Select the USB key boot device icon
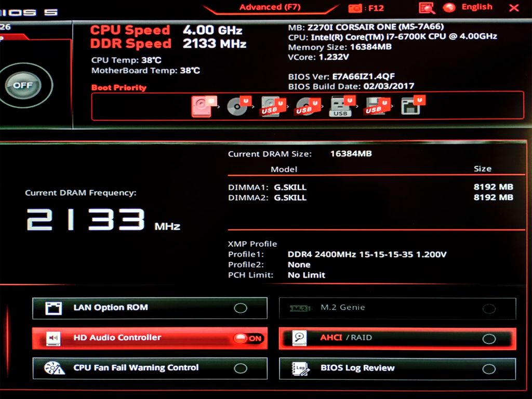Screen dimensions: 532x399 (x=342, y=106)
